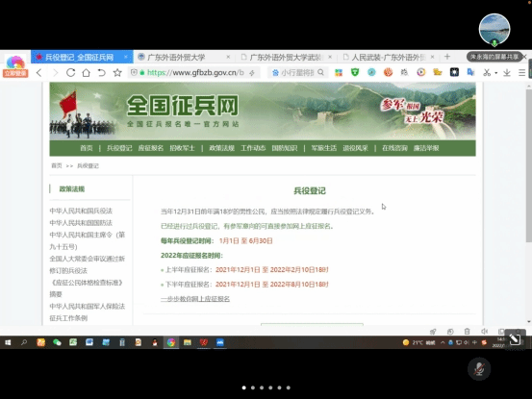The image size is (532, 399).
Task: Click the orange round extension icon
Action: tap(388, 72)
